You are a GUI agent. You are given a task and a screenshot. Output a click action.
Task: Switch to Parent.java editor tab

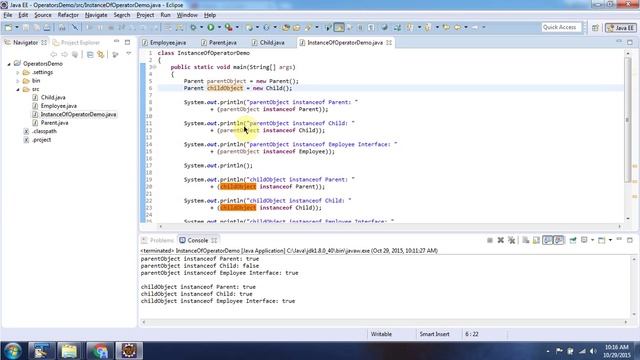(x=219, y=42)
